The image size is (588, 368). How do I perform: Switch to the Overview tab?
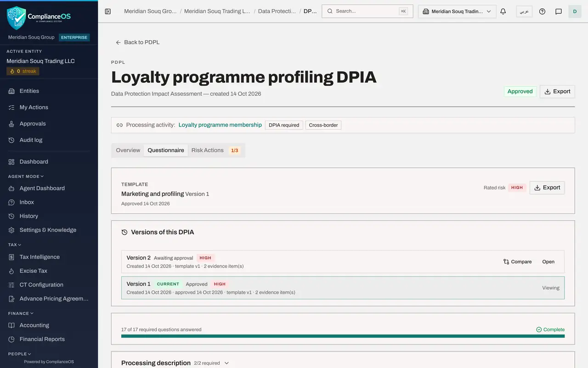pos(128,150)
